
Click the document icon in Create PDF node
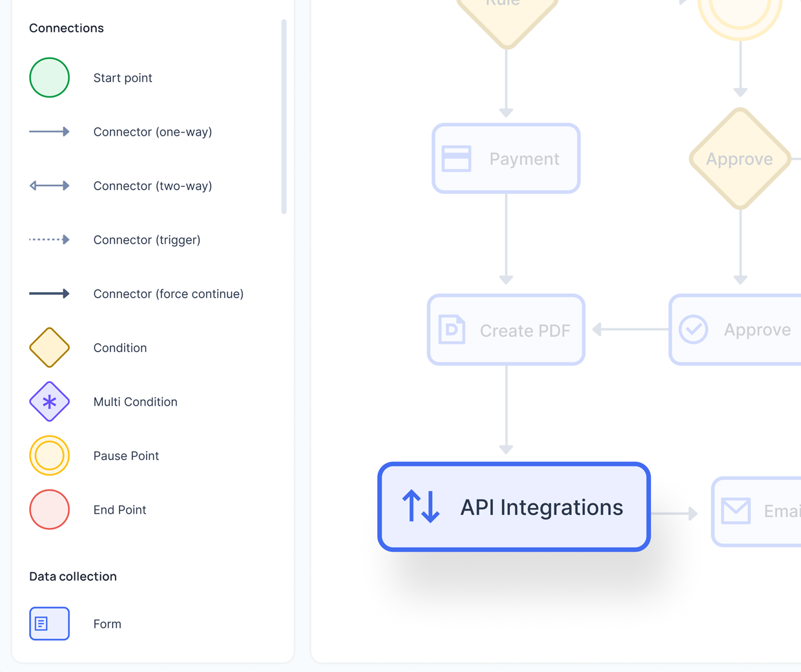452,330
